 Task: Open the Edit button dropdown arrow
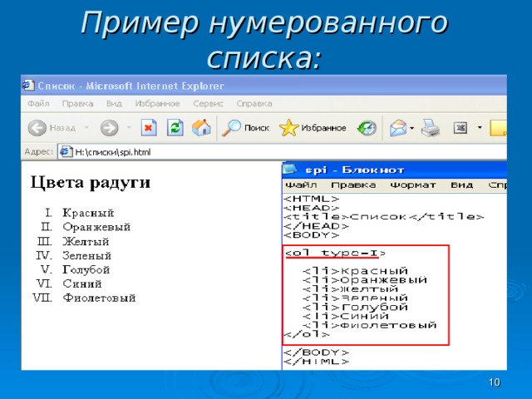point(480,127)
